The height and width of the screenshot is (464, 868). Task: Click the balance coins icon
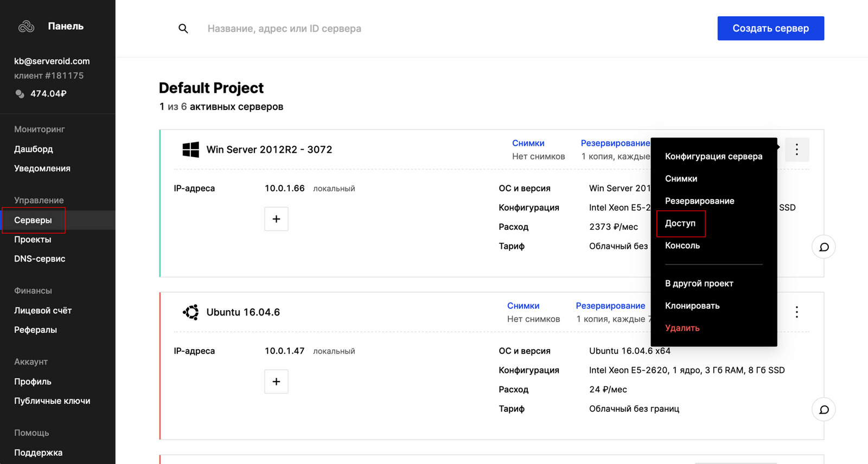point(20,94)
